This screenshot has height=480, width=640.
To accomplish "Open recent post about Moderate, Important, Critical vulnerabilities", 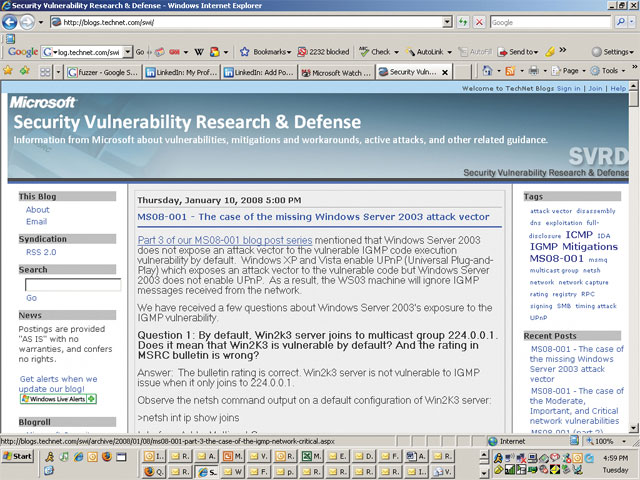I will click(x=576, y=406).
